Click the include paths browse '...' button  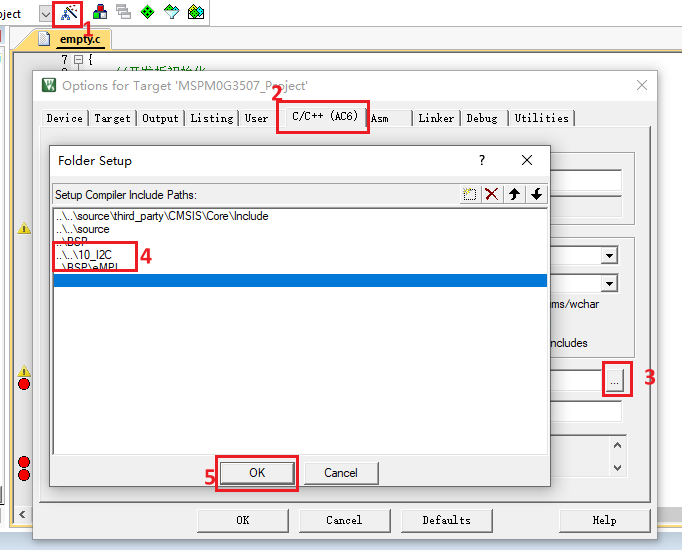(x=616, y=380)
